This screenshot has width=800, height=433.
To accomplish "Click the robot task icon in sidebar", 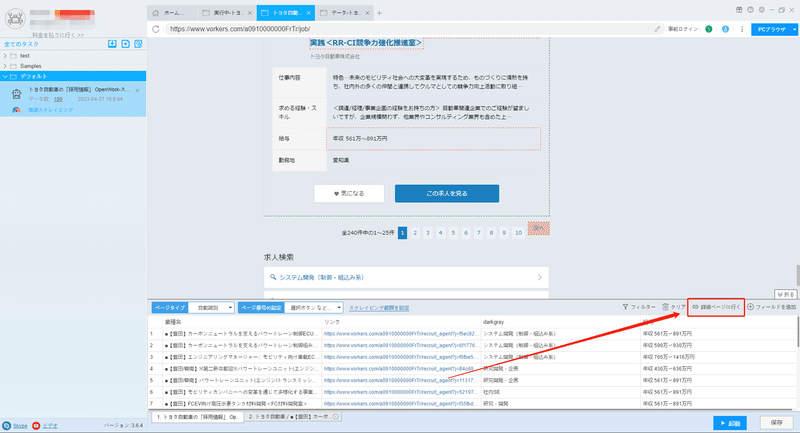I will coord(16,94).
